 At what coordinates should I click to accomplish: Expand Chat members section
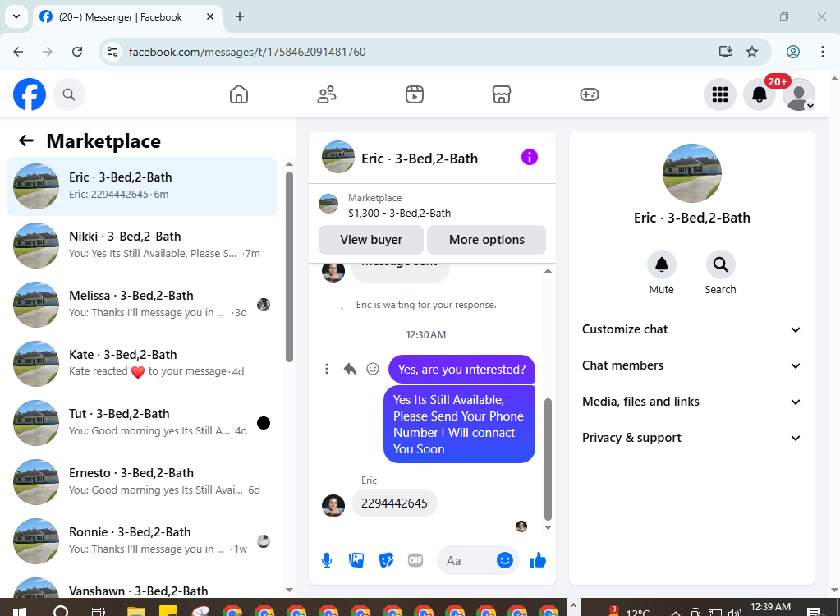pos(691,365)
